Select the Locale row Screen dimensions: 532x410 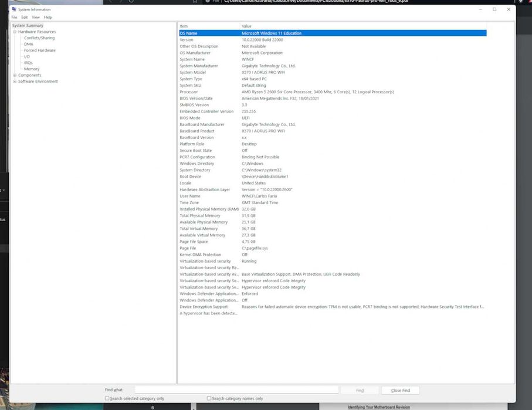[333, 183]
